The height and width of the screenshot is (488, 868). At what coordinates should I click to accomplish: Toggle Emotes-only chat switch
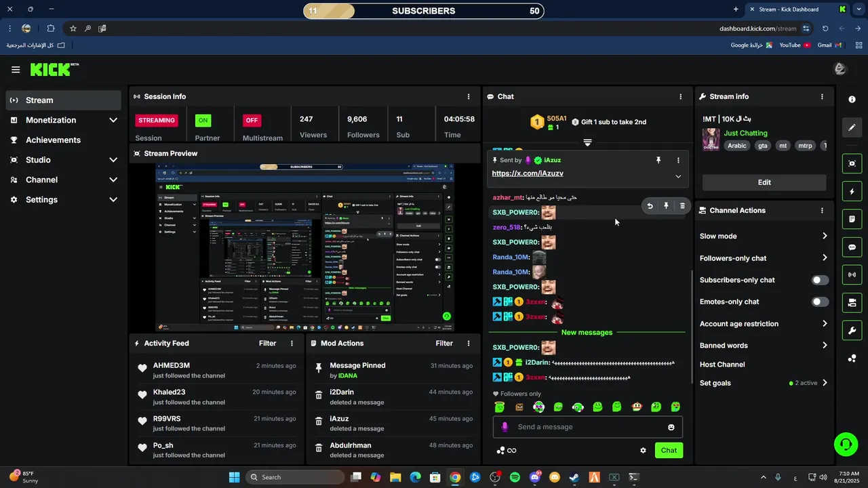(x=820, y=302)
